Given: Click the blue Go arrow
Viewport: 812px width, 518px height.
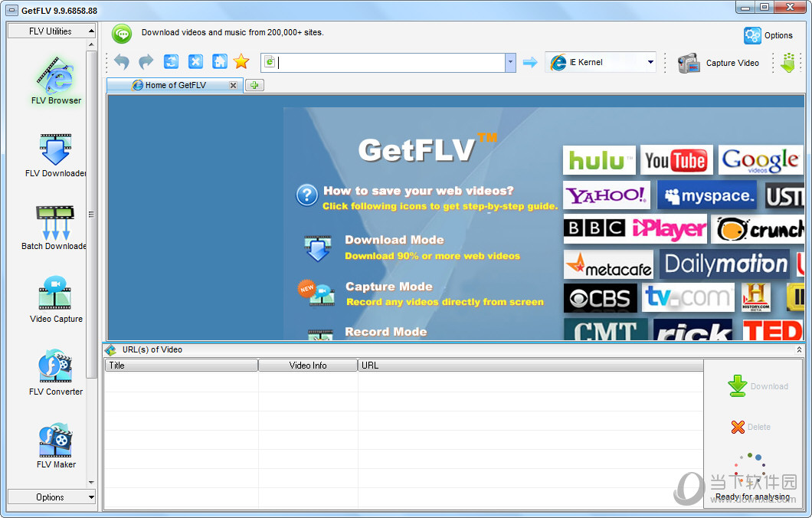Looking at the screenshot, I should pyautogui.click(x=530, y=63).
